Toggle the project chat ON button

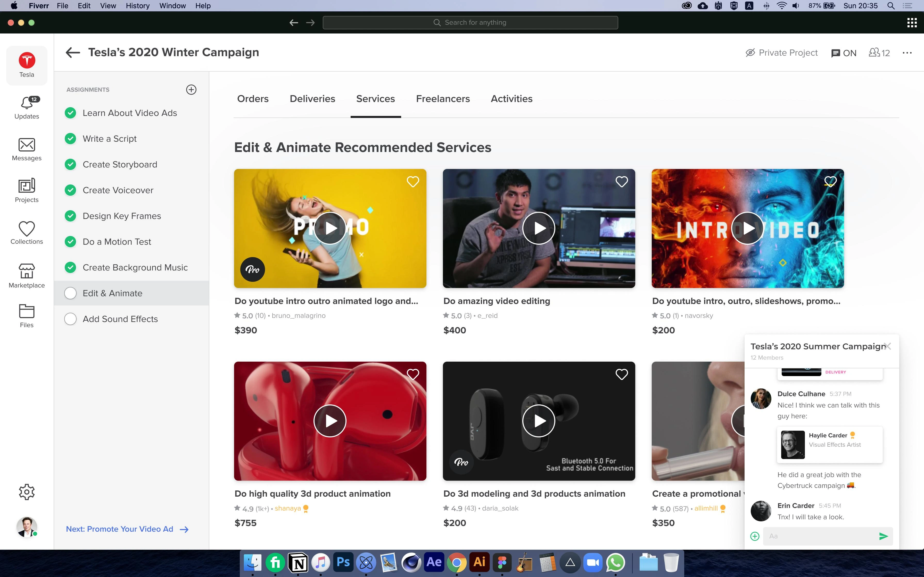click(844, 53)
